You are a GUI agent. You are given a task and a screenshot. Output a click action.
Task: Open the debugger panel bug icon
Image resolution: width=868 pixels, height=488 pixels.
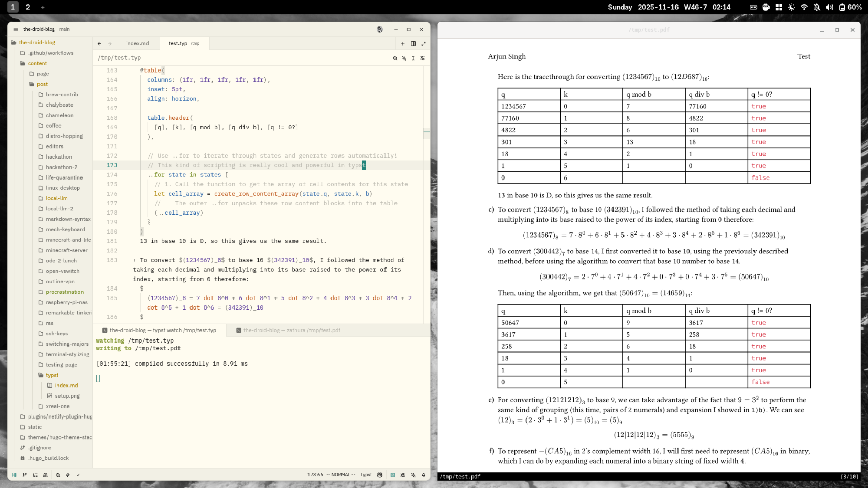403,475
